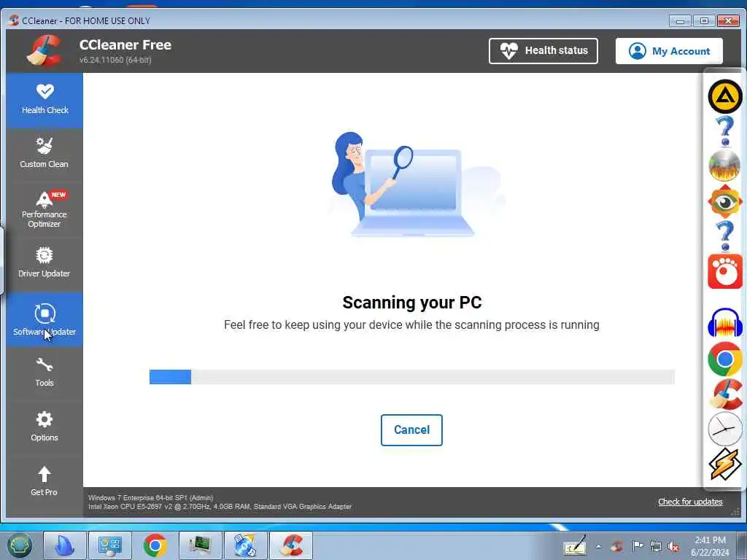Image resolution: width=747 pixels, height=560 pixels.
Task: Select CCleaner on the taskbar
Action: (291, 545)
